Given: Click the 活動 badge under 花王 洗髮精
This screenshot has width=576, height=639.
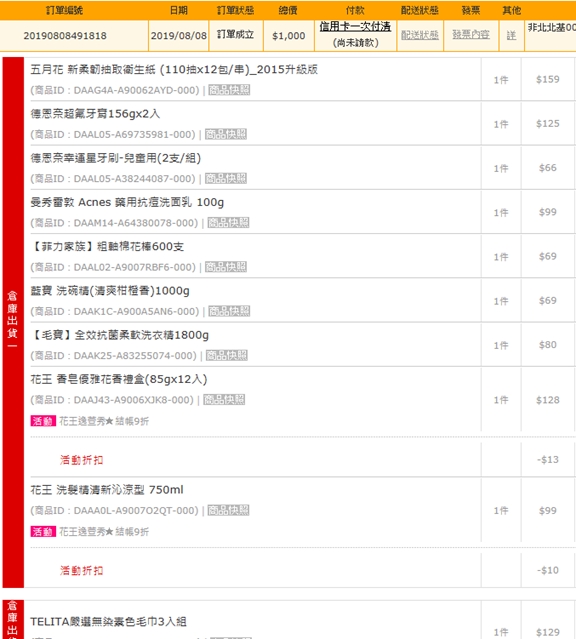Looking at the screenshot, I should pyautogui.click(x=43, y=531).
